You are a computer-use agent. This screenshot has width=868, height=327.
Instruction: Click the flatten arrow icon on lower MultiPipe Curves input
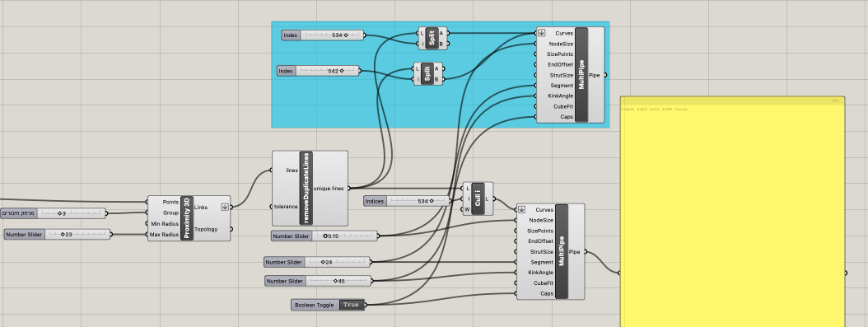tap(522, 210)
